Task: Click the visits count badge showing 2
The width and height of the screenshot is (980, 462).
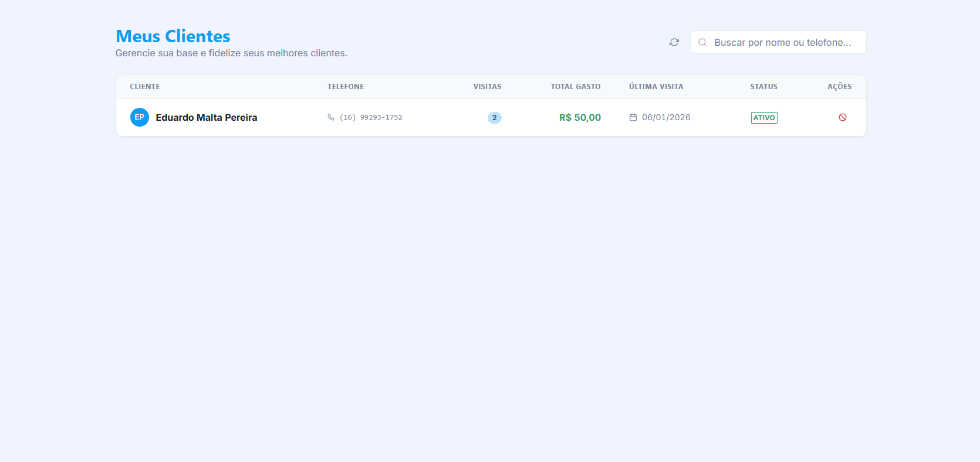Action: (x=494, y=118)
